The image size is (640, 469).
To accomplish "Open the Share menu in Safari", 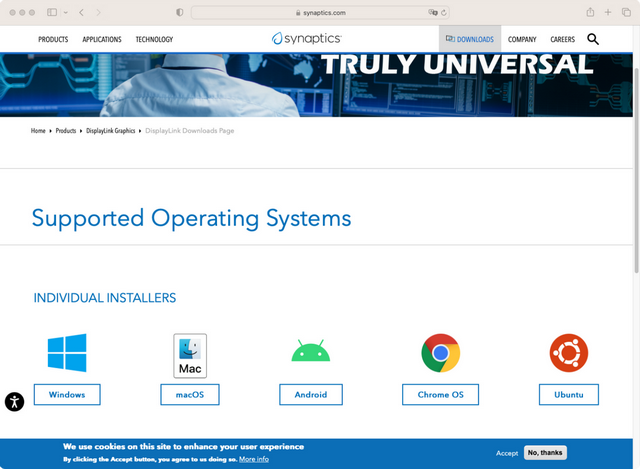I will point(590,12).
